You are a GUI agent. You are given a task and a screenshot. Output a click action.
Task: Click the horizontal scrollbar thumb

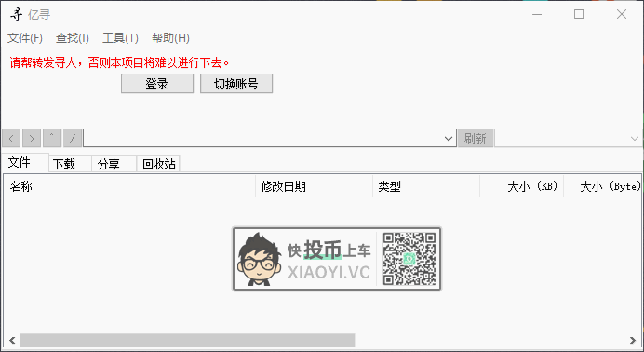pos(188,341)
